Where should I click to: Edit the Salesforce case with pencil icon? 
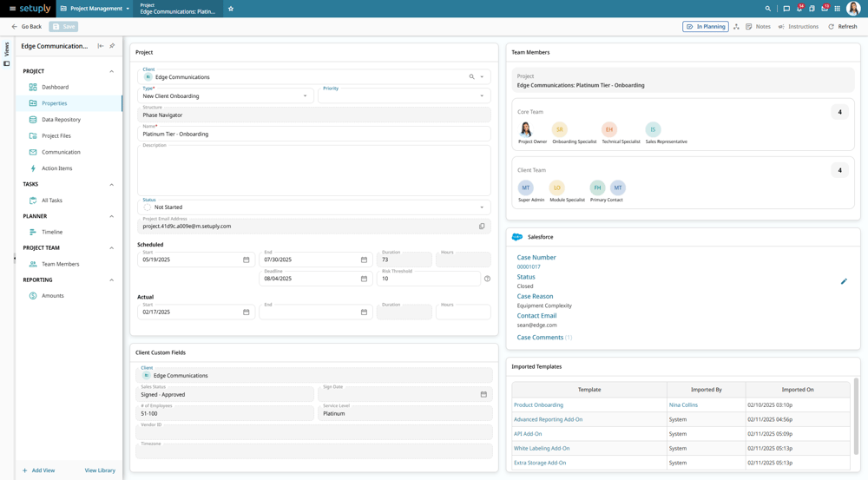(x=844, y=281)
